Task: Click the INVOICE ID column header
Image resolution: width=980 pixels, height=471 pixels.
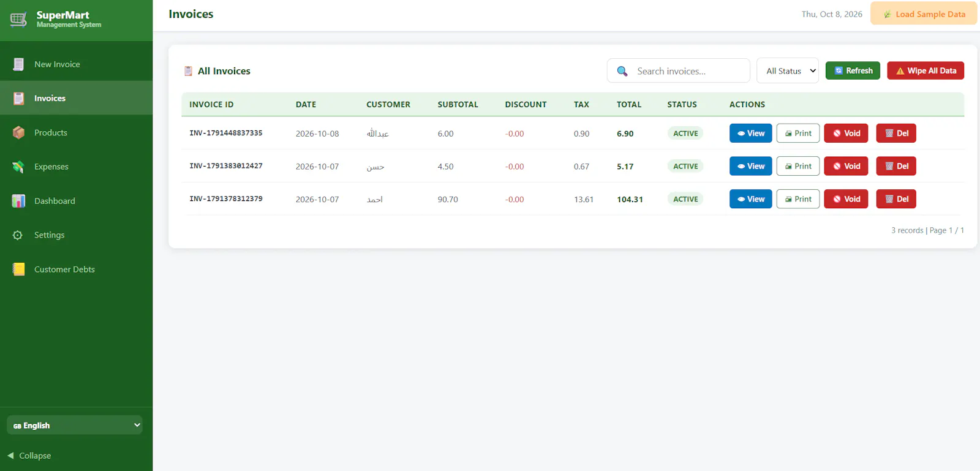Action: (x=211, y=105)
